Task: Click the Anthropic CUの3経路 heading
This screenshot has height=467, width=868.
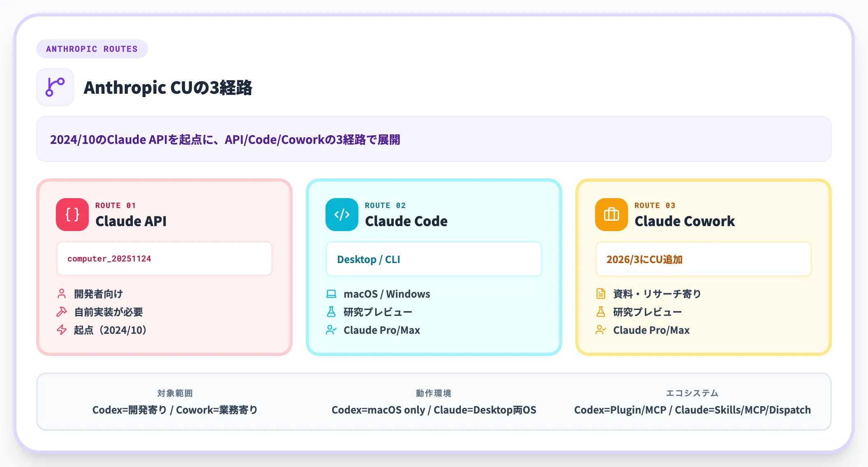Action: (168, 88)
